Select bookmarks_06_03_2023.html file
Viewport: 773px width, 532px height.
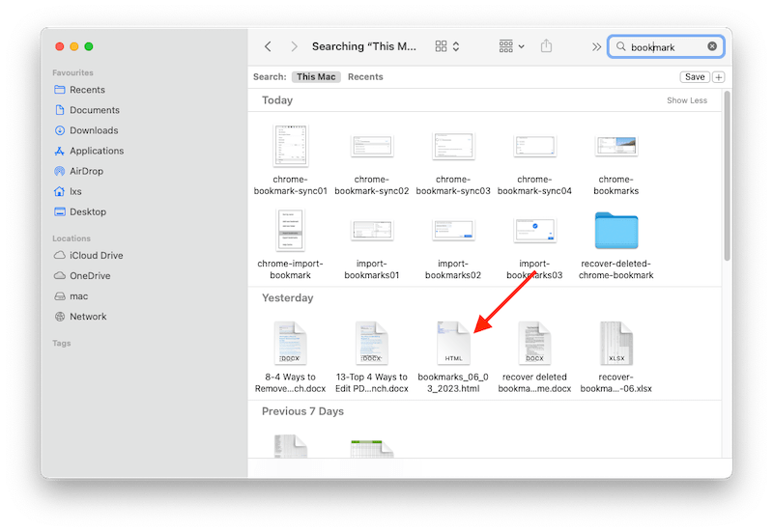pyautogui.click(x=453, y=357)
